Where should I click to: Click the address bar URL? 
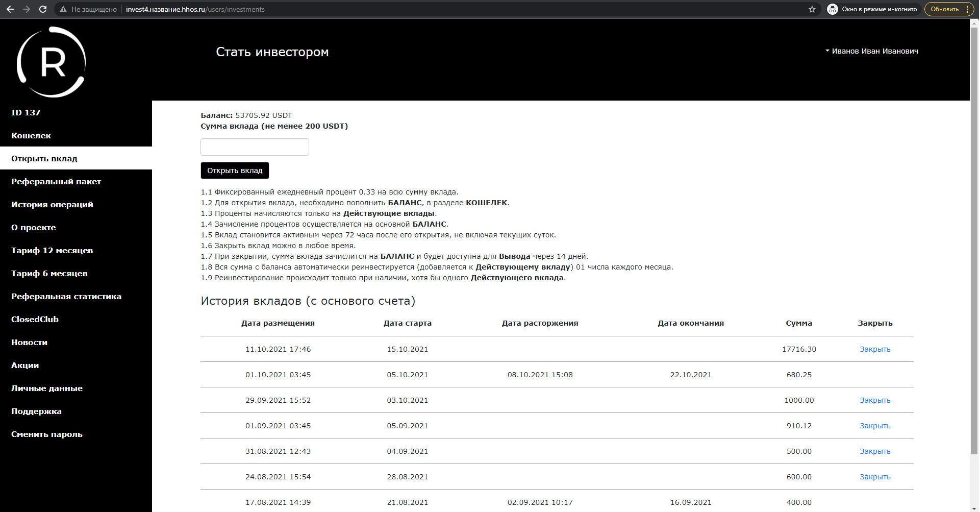click(195, 9)
